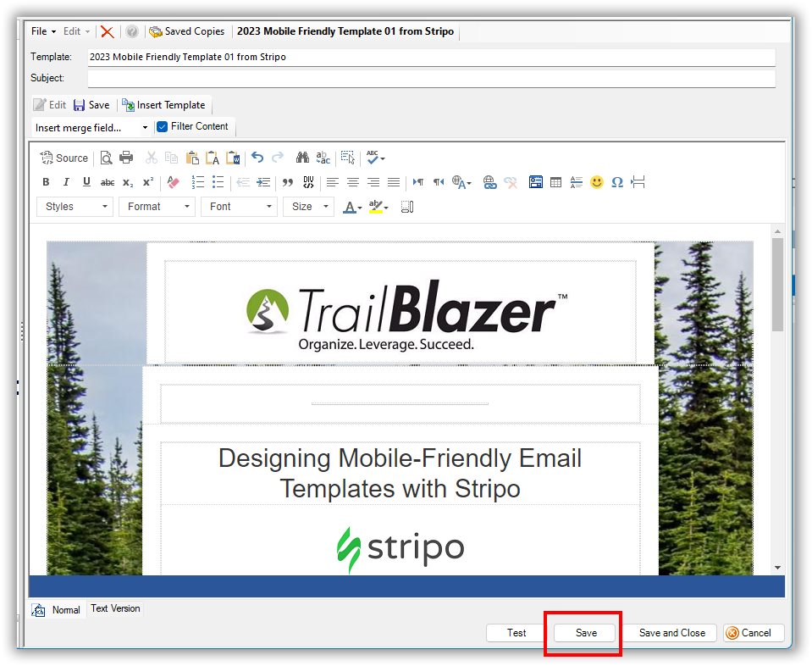Open the background highlight color picker
The width and height of the screenshot is (812, 666).
(378, 207)
